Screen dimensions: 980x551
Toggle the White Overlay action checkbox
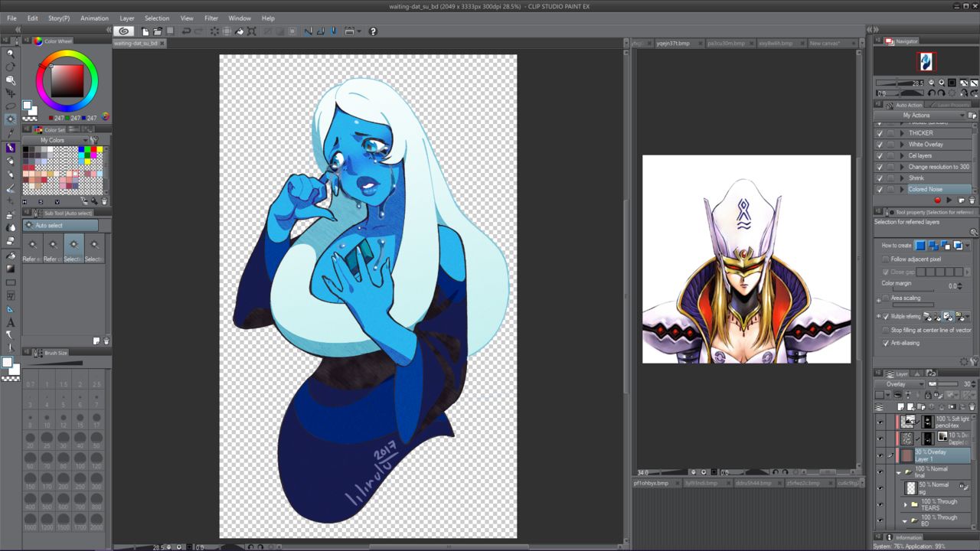coord(879,144)
